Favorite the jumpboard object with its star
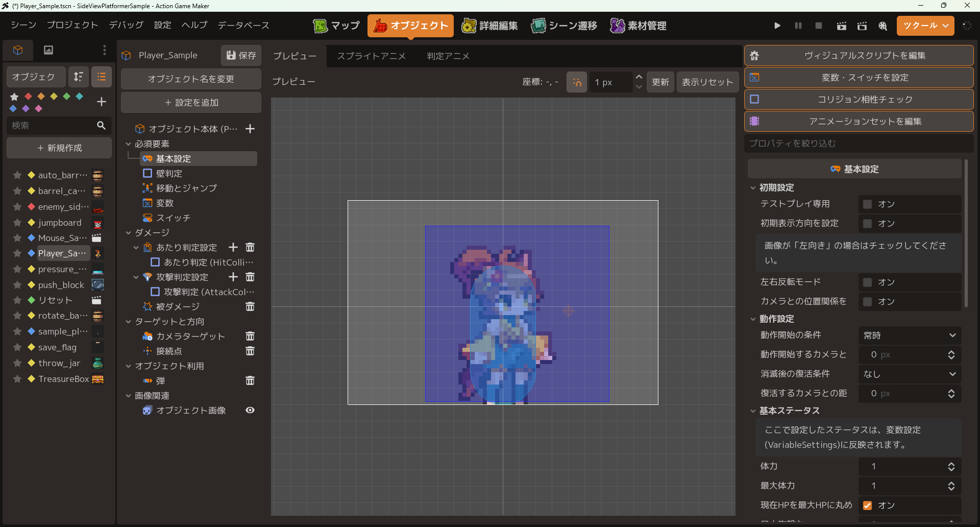980x527 pixels. (x=17, y=223)
